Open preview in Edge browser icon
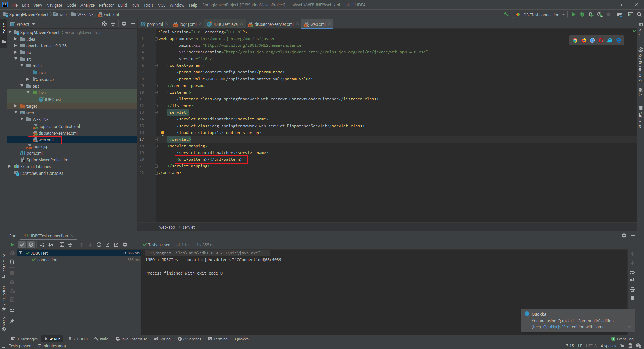 pos(619,40)
